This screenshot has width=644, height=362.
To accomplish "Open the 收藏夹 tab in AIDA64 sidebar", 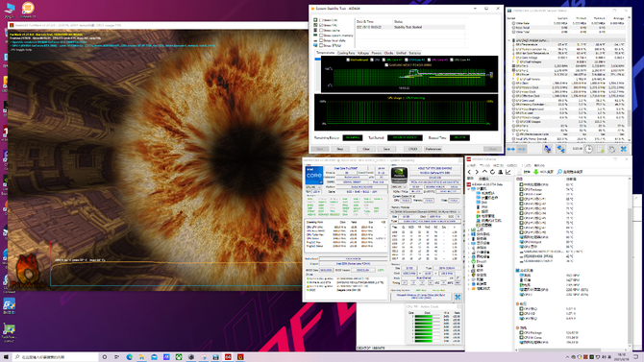I will [483, 179].
